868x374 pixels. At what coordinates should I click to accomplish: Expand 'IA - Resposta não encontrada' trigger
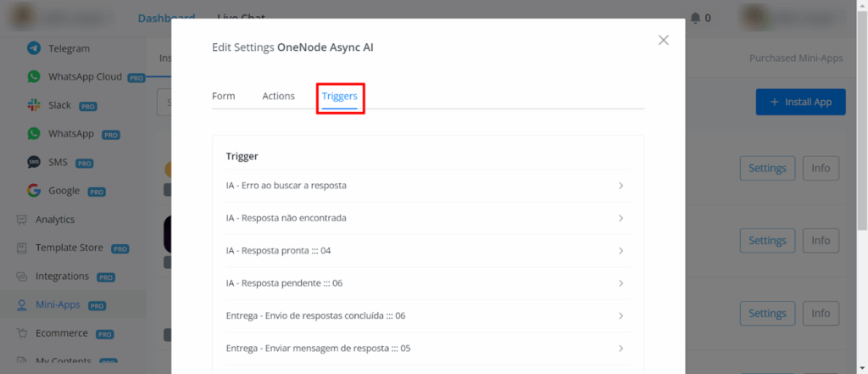tap(620, 218)
